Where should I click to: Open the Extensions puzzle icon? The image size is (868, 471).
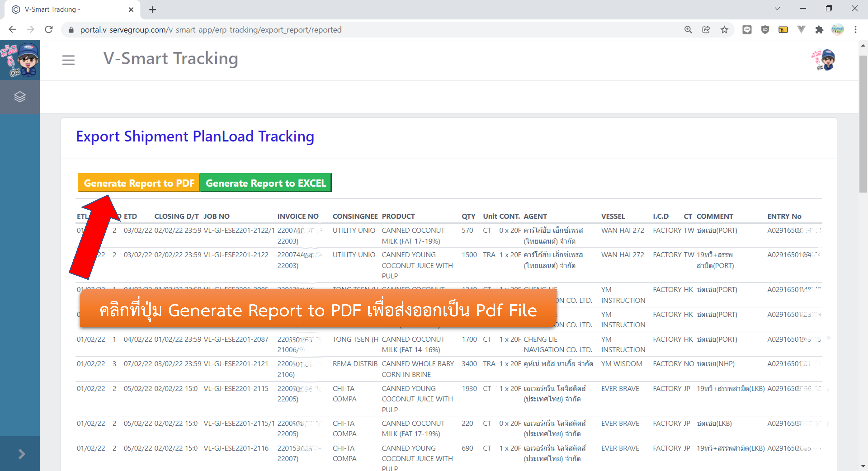[x=819, y=30]
